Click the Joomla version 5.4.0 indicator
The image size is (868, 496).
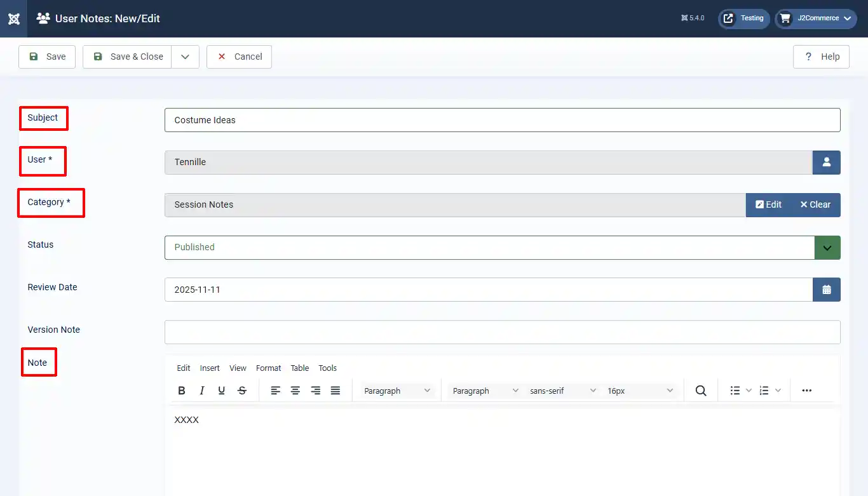(x=693, y=18)
